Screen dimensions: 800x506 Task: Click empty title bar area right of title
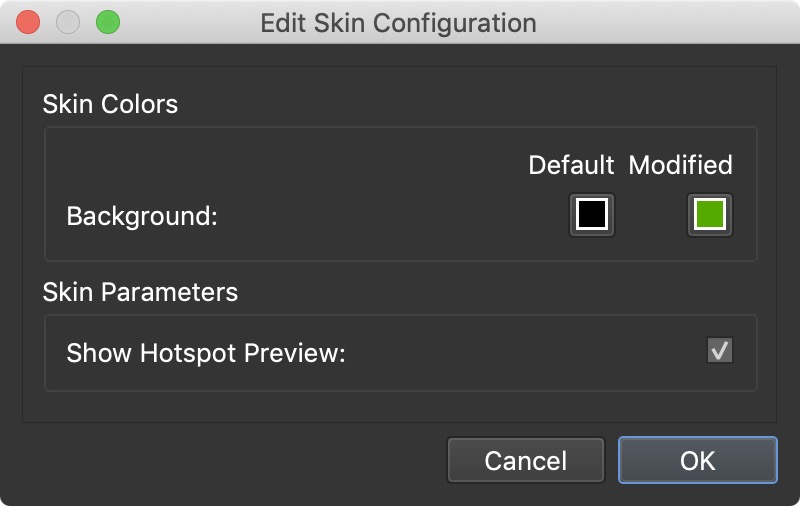click(x=660, y=22)
